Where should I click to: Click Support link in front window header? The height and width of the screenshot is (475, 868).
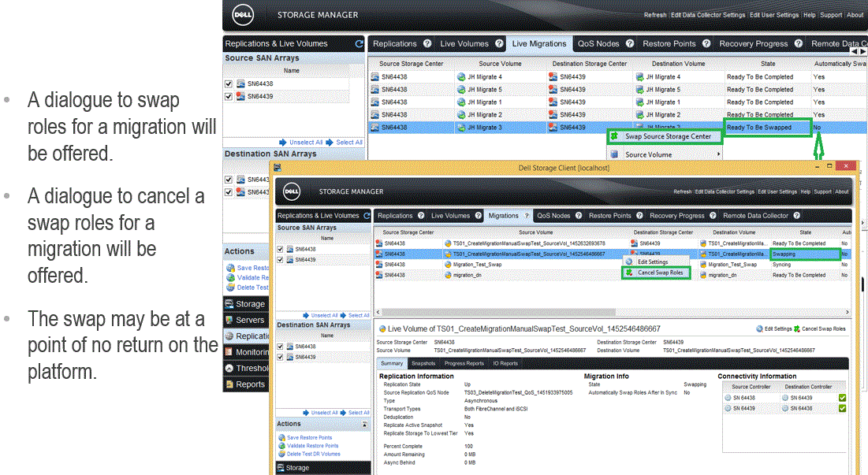[x=822, y=191]
